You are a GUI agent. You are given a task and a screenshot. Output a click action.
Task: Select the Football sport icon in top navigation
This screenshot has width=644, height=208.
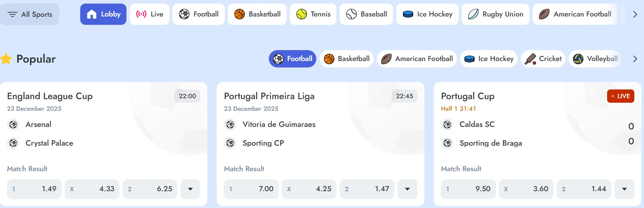point(185,14)
